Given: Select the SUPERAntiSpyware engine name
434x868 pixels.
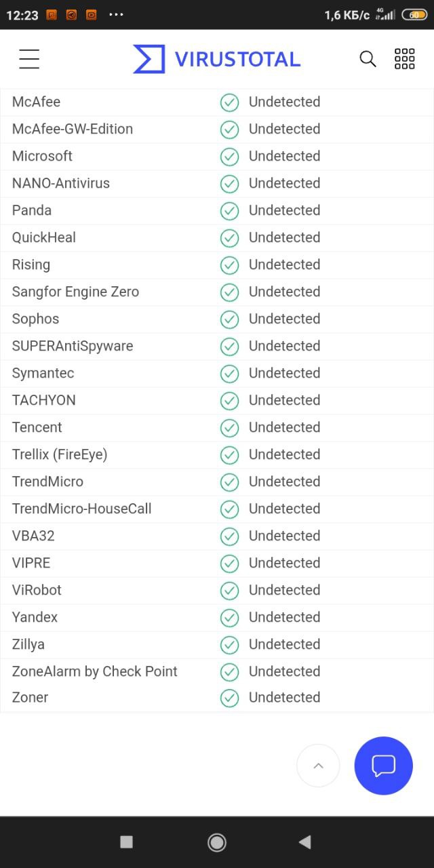Looking at the screenshot, I should pos(73,346).
